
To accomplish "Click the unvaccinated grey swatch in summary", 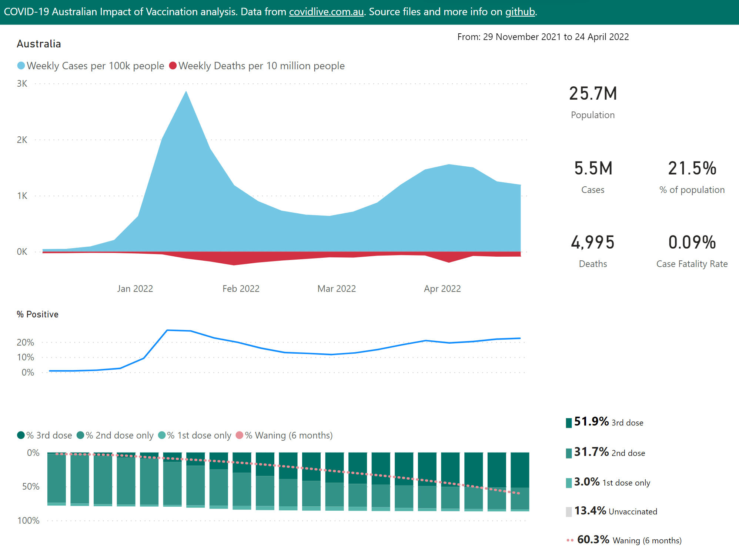I will pyautogui.click(x=569, y=512).
